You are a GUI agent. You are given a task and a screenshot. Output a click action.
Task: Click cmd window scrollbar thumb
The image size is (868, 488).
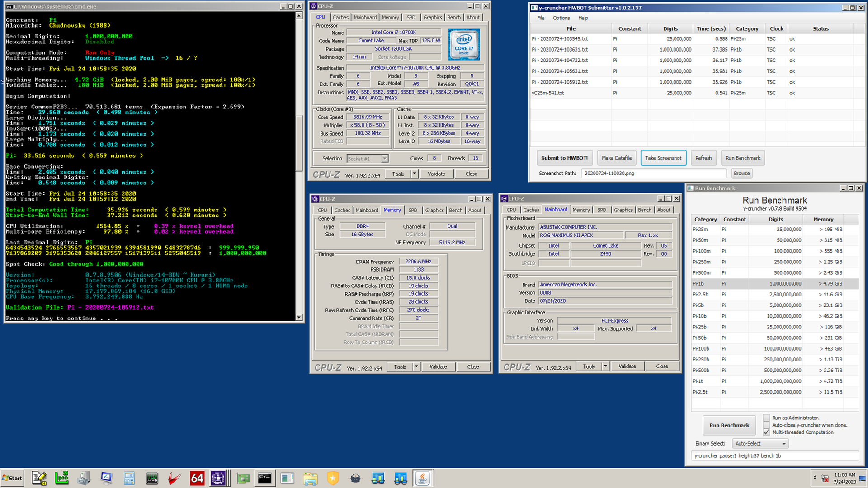[x=299, y=144]
